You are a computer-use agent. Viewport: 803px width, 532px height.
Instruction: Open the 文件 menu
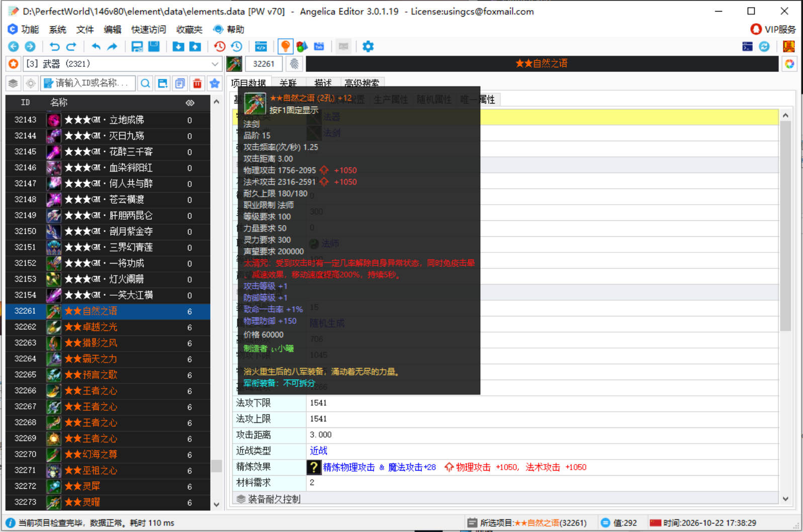pos(85,30)
